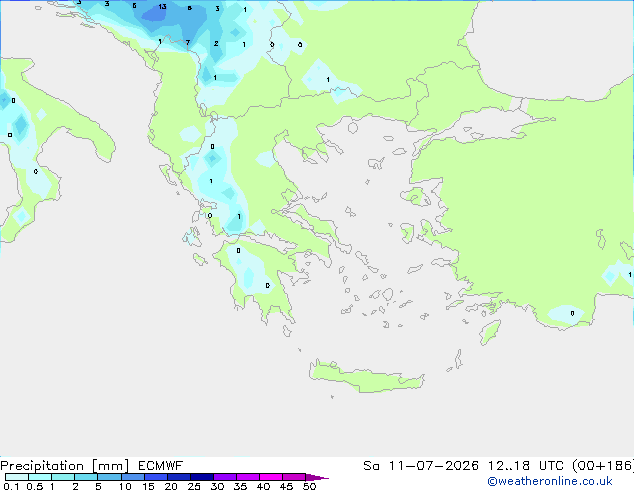Click the 30–35 mm purple legend swatch
The height and width of the screenshot is (490, 634).
tap(225, 477)
